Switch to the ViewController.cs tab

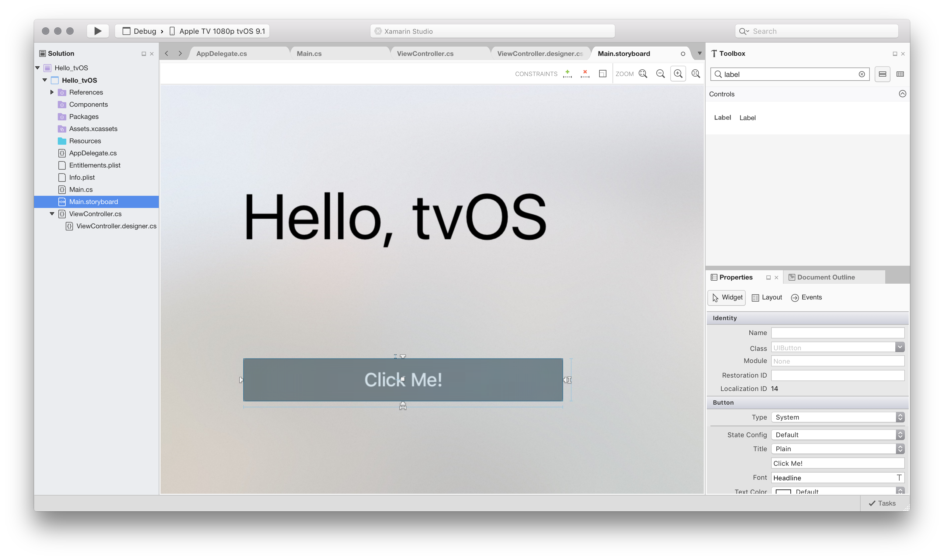(x=425, y=54)
